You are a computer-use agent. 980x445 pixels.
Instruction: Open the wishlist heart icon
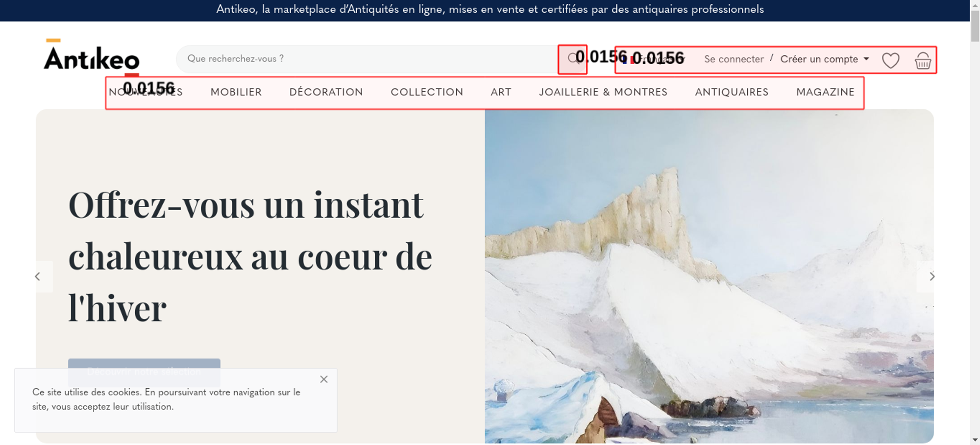pos(890,60)
